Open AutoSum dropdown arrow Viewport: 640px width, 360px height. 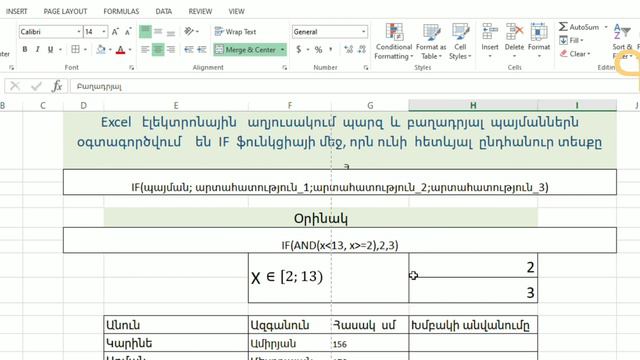pos(606,27)
